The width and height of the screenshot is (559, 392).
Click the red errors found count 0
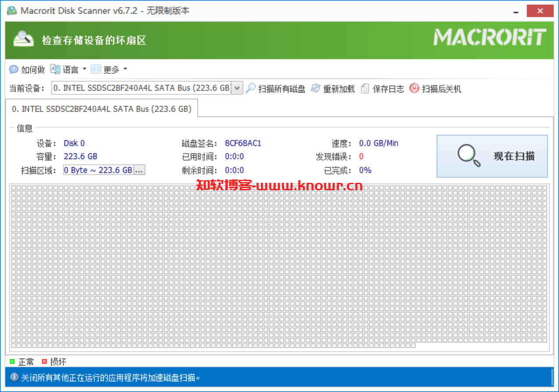(361, 156)
